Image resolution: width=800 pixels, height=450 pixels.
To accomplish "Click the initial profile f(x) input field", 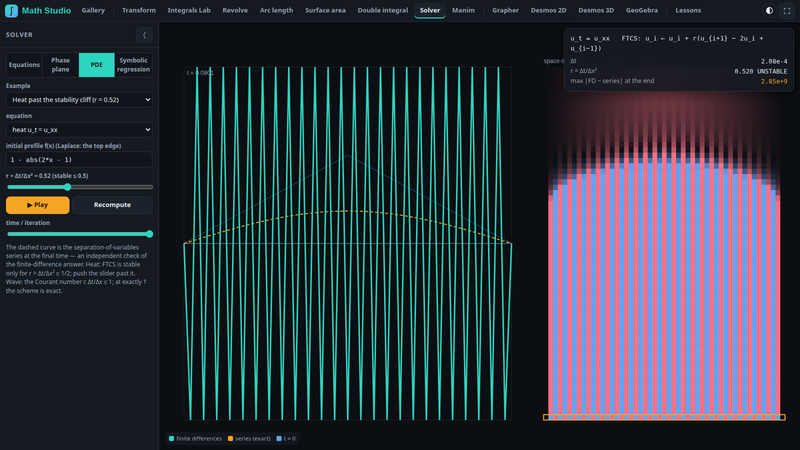I will tap(79, 160).
